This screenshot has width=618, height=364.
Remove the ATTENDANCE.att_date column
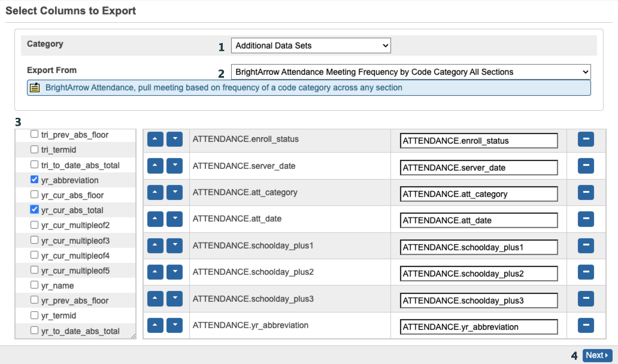click(x=586, y=219)
